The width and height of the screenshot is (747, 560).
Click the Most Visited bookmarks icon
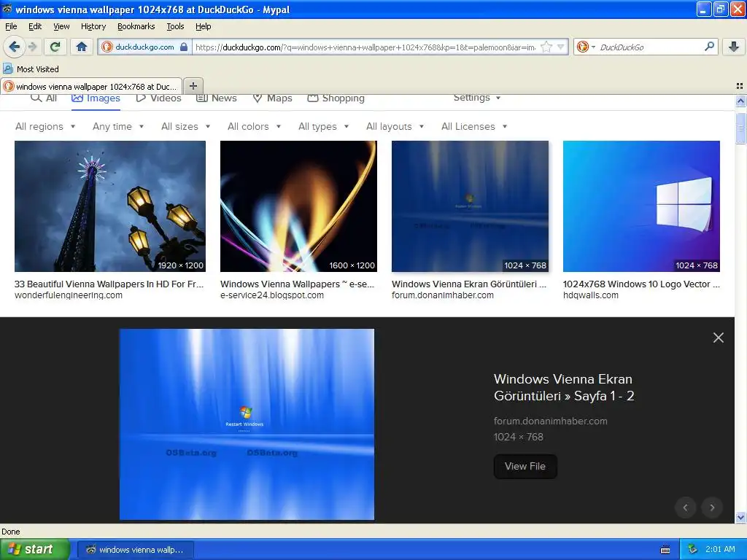tap(8, 69)
